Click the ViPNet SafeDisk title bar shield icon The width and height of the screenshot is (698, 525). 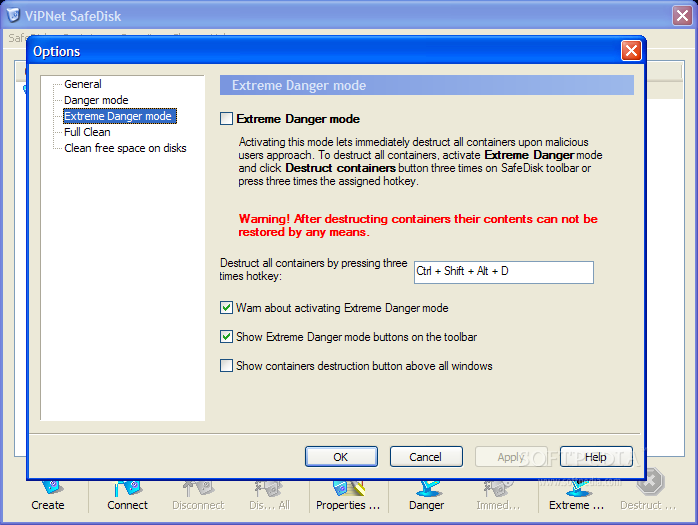click(x=13, y=15)
